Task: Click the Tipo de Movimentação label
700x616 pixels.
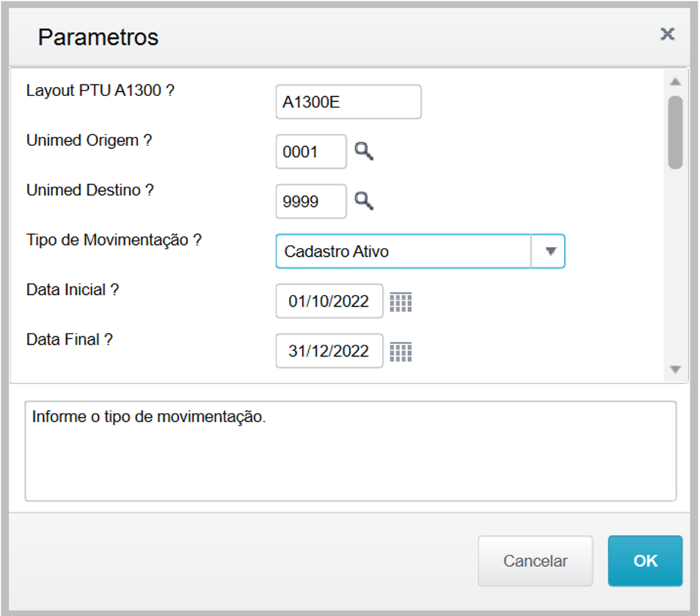Action: click(114, 241)
